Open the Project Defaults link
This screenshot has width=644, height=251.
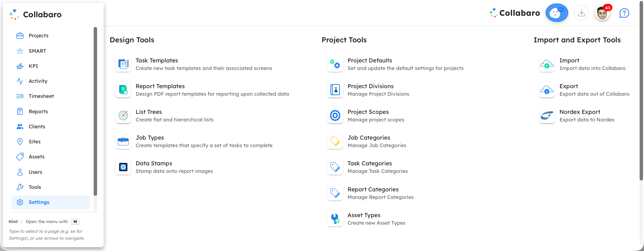(x=370, y=60)
